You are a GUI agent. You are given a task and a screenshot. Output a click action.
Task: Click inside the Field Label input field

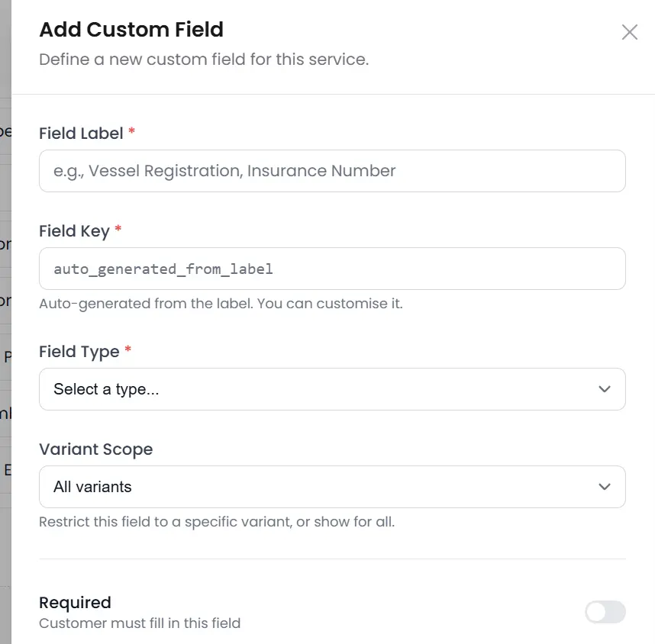(x=331, y=171)
